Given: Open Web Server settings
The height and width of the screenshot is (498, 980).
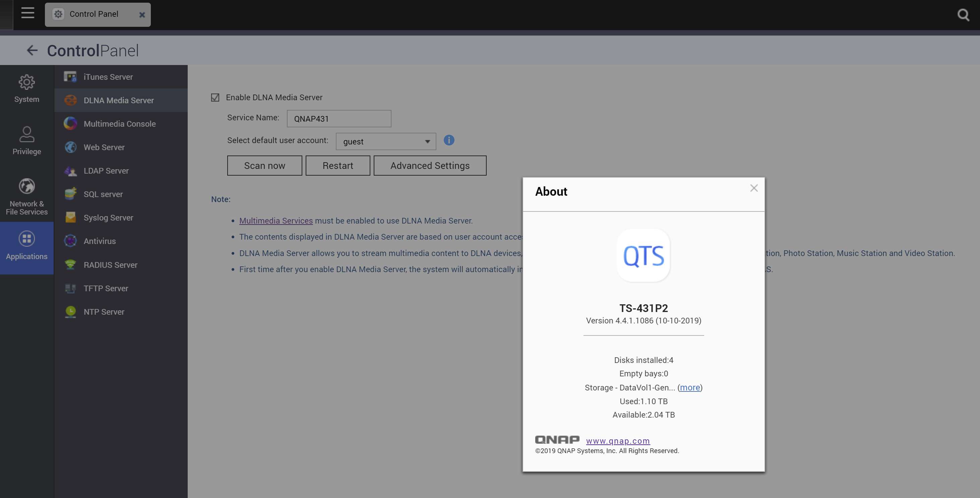Looking at the screenshot, I should [121, 147].
